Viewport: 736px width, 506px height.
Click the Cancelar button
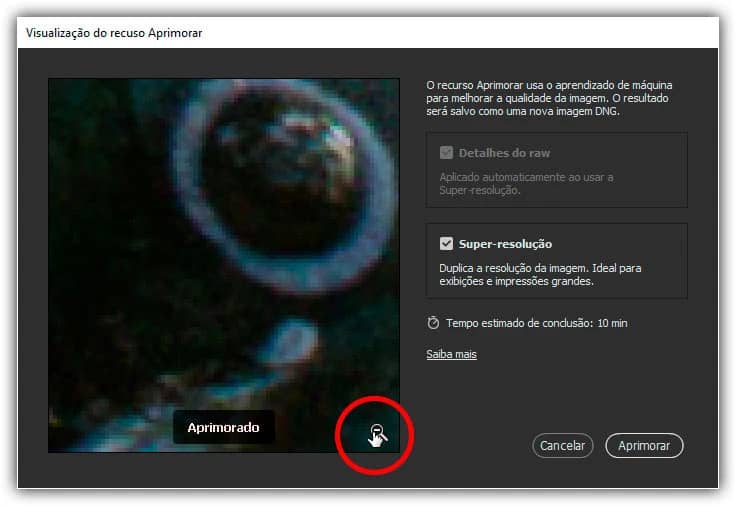click(562, 445)
